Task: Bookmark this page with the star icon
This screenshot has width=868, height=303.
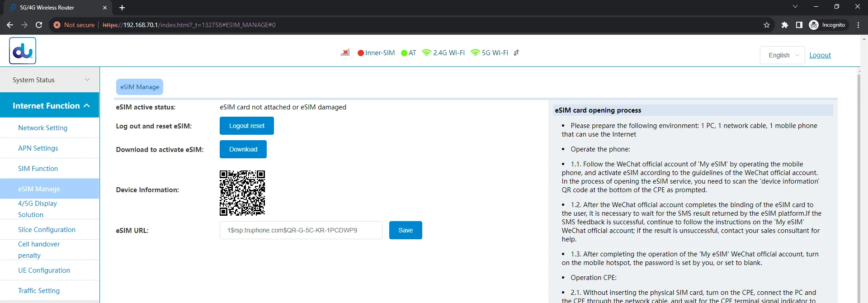Action: tap(767, 25)
